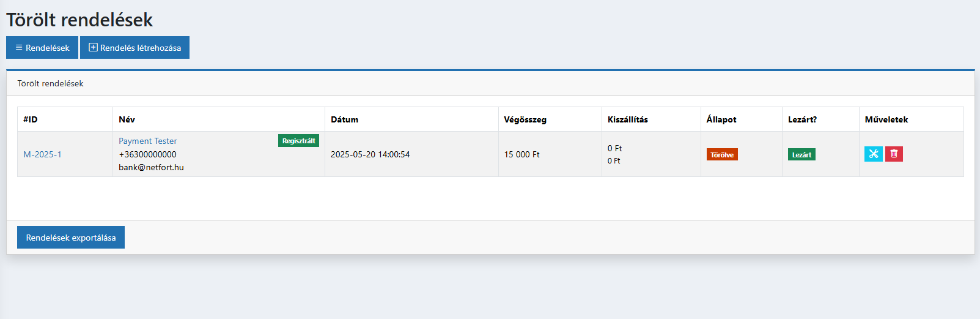Click Rendelés létrehozása to create an order
The width and height of the screenshot is (980, 319).
pyautogui.click(x=134, y=48)
